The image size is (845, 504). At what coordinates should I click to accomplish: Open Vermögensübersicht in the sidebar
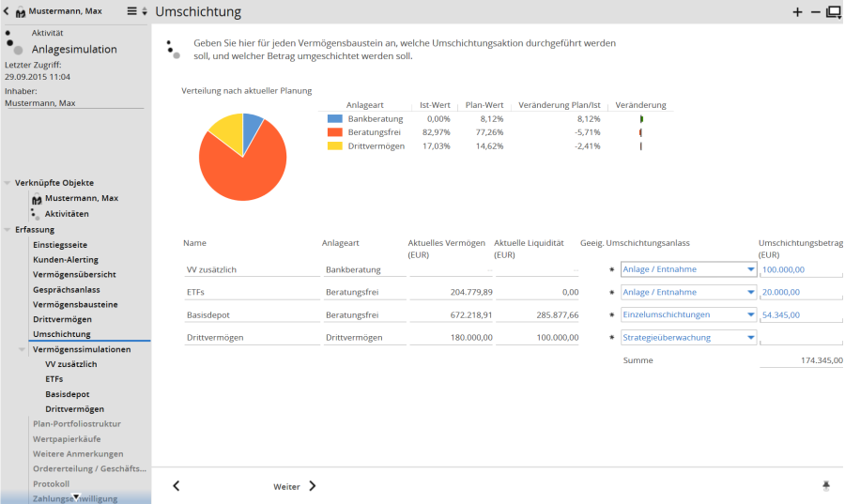click(x=74, y=274)
